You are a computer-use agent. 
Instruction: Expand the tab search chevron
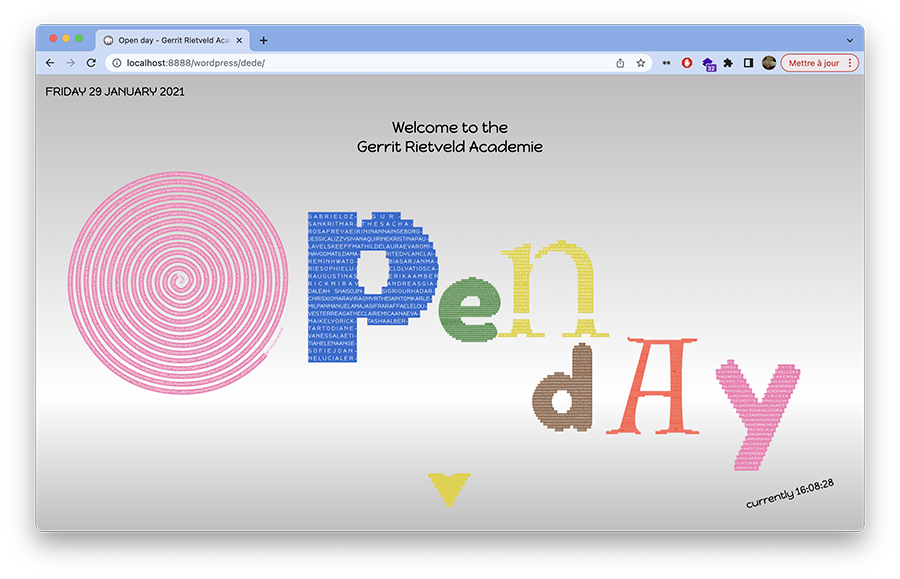[x=849, y=41]
